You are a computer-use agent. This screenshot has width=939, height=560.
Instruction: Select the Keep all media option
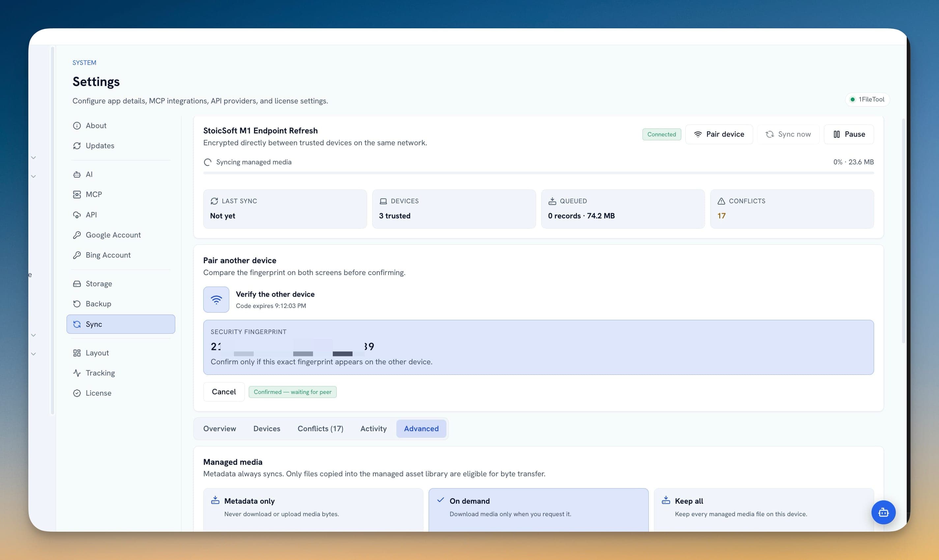(x=764, y=510)
